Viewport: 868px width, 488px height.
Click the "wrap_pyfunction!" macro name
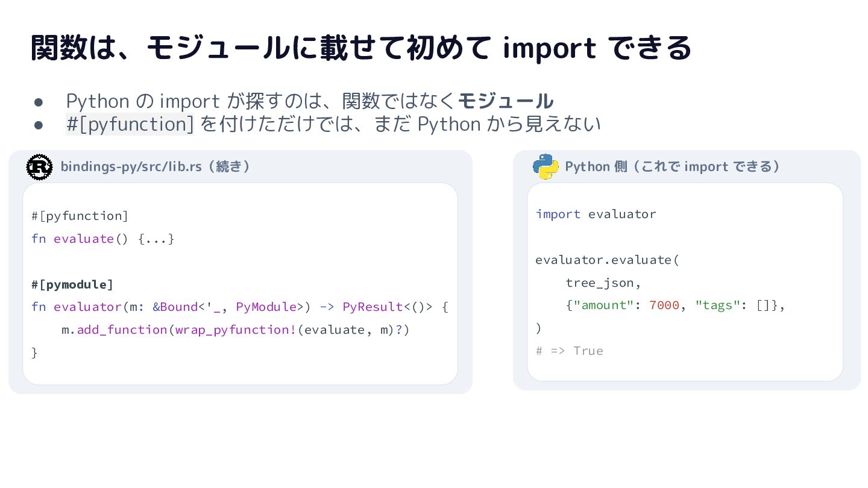point(236,330)
